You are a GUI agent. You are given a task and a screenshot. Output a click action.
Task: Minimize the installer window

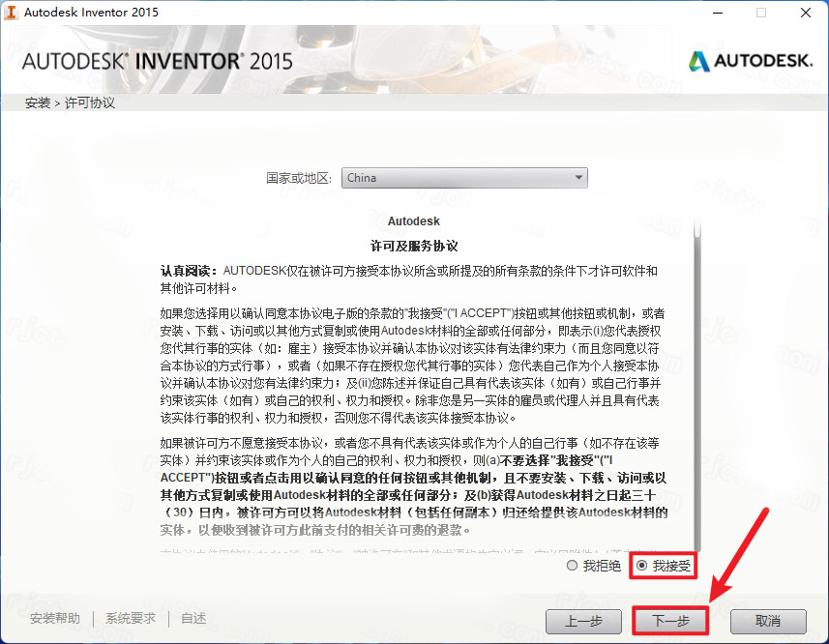click(718, 13)
